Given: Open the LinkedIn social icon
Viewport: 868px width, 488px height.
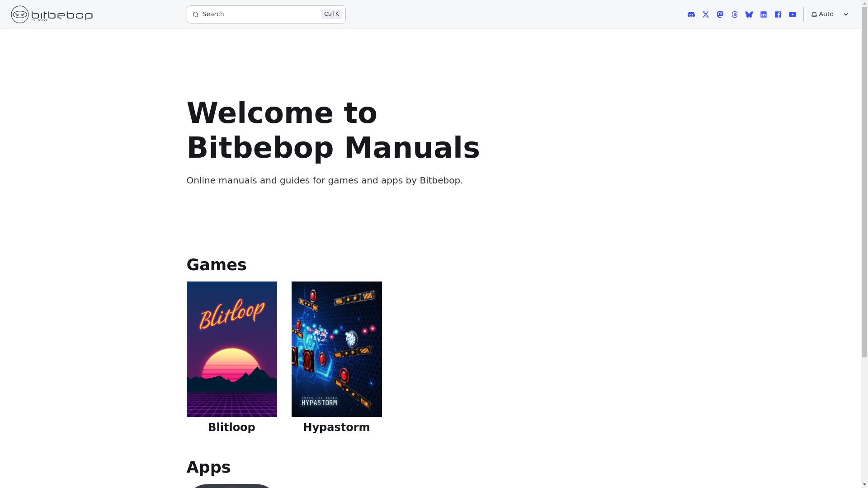Looking at the screenshot, I should pos(763,14).
